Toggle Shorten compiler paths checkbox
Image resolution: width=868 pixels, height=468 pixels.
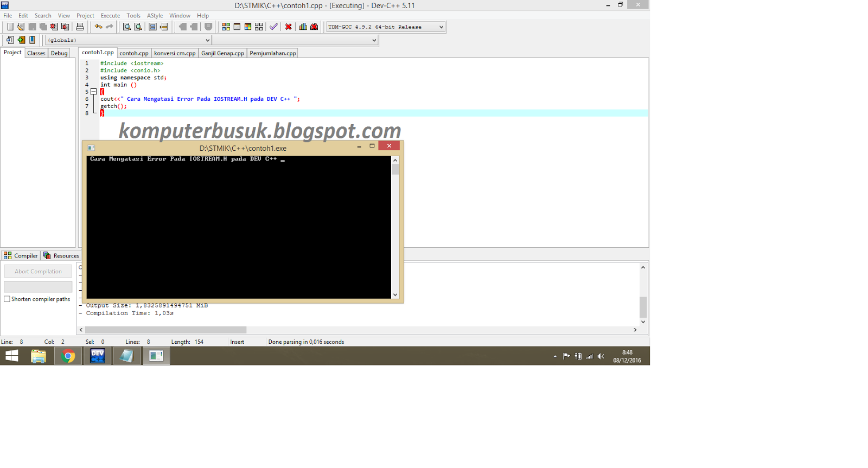(7, 299)
